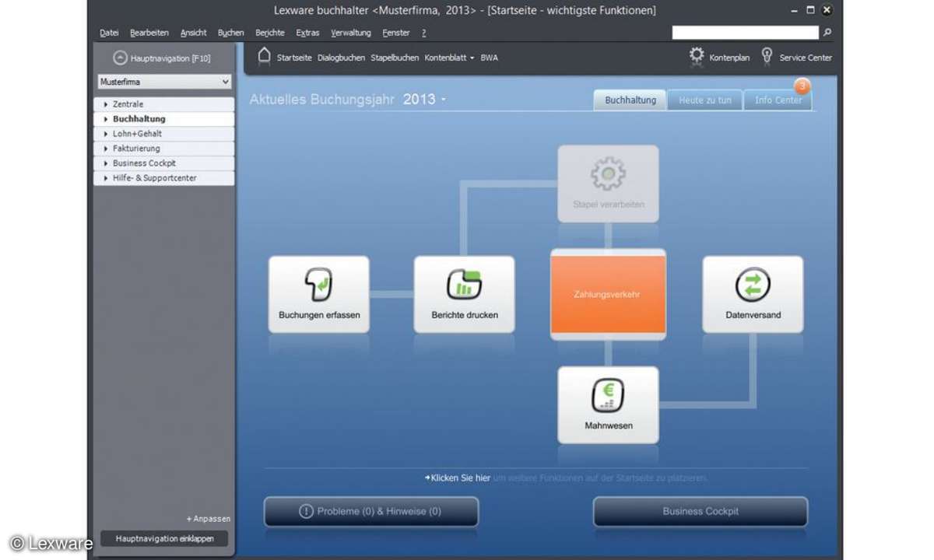Click the large Business Cockpit button

point(700,511)
